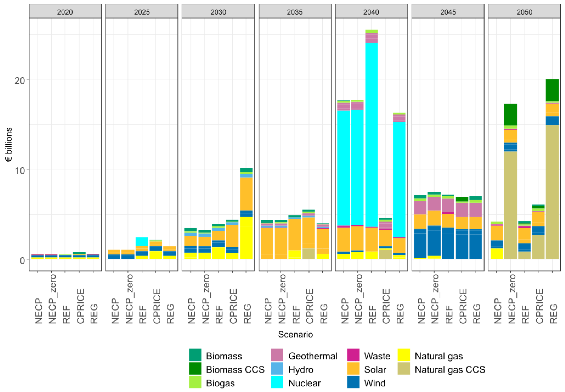565x392 pixels.
Task: Click the Biomass CCS segment in 2050 REG bar
Action: coord(552,90)
